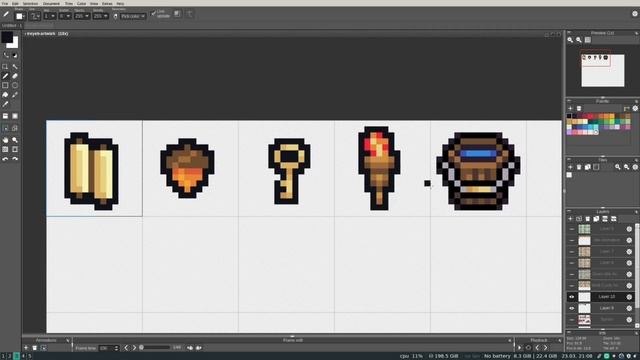Delete frame with Animation trash icon
The height and width of the screenshot is (360, 640).
coord(35,348)
